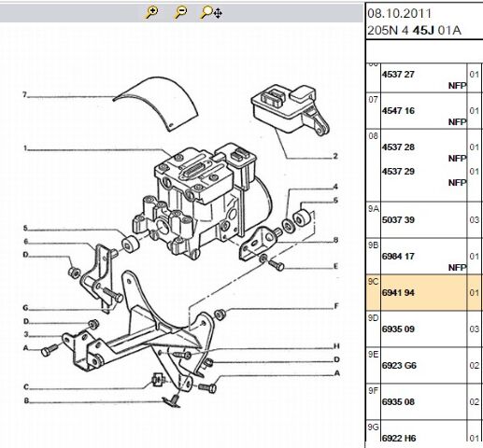
Task: Click the NFP note under 6984 17
Action: (457, 268)
